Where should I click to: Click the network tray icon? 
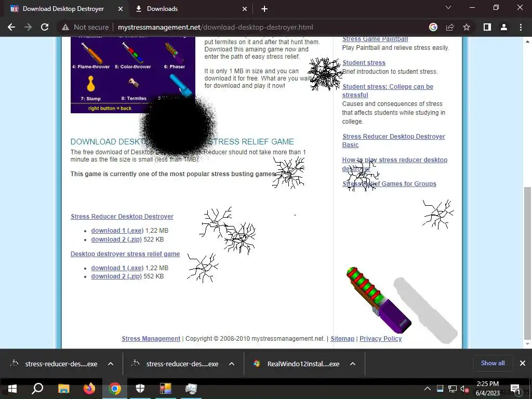pos(453,389)
